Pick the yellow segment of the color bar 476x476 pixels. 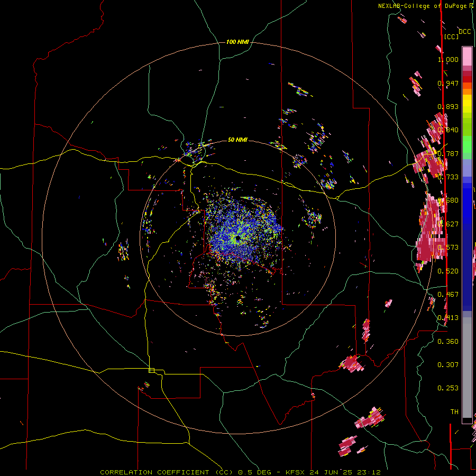(x=467, y=104)
